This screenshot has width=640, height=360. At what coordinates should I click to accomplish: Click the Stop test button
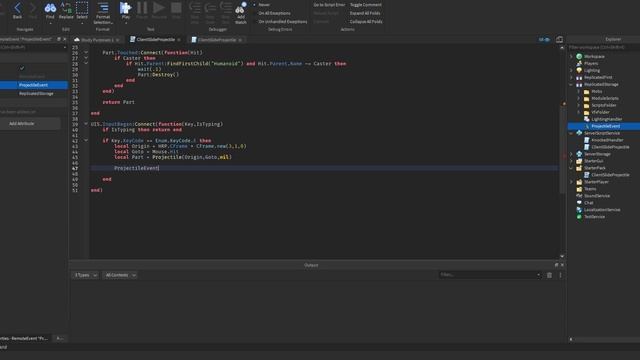coord(176,10)
